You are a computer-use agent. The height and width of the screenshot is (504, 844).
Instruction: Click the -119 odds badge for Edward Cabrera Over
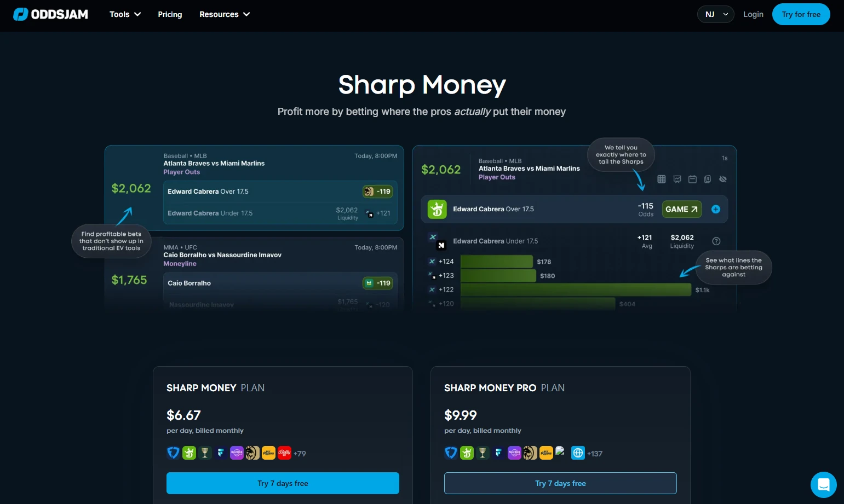point(378,192)
